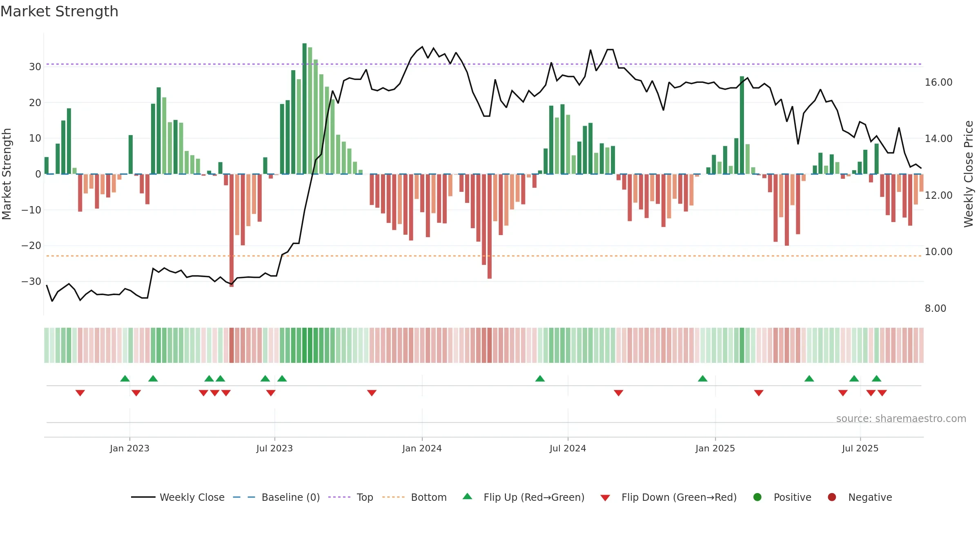
Task: Click the Jan 2025 axis label
Action: coord(715,448)
